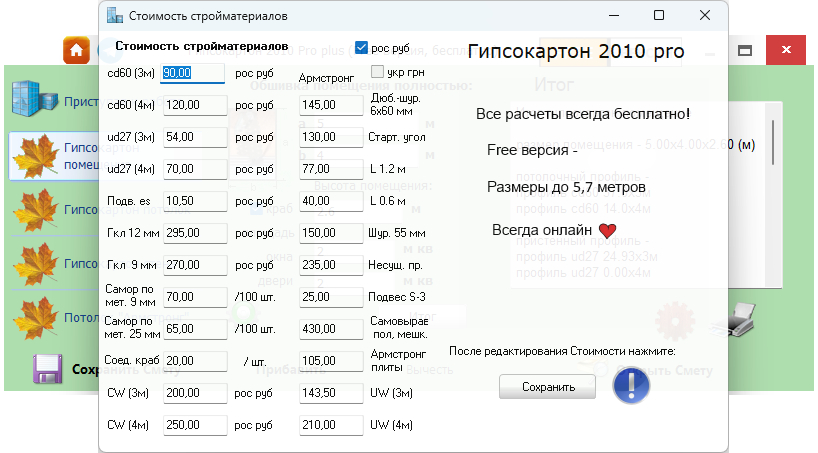Uncheck the рос руб currency checkbox
818x453 pixels.
[x=361, y=47]
